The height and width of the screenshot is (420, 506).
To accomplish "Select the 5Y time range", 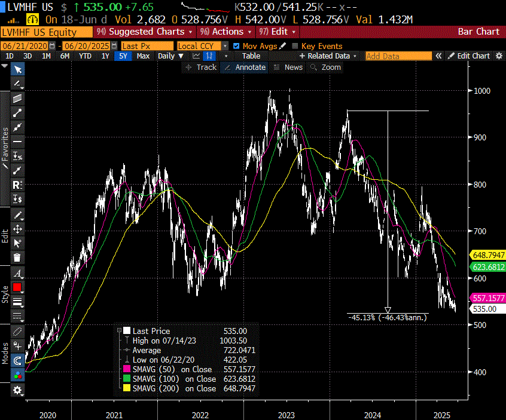I will (x=123, y=56).
